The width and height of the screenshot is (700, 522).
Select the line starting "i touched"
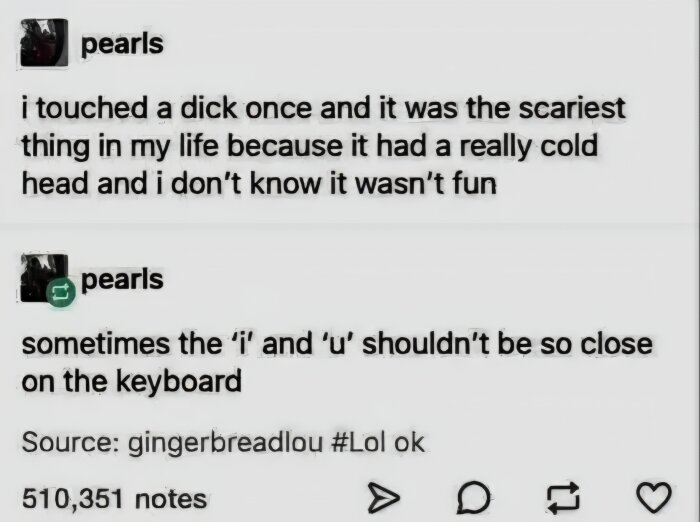(x=323, y=108)
